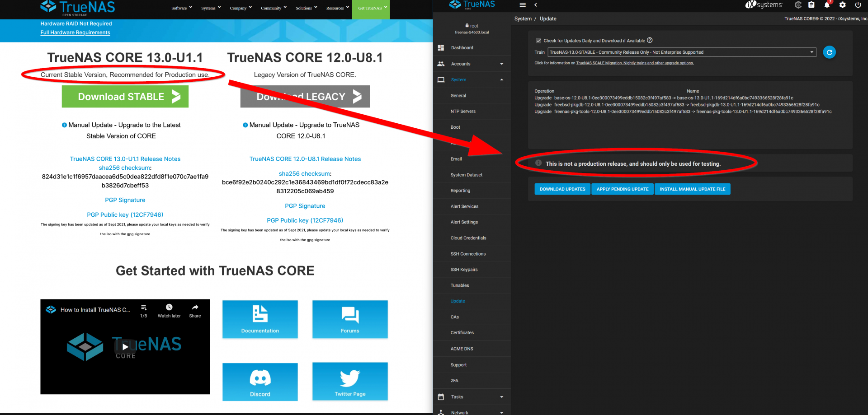This screenshot has width=868, height=415.
Task: Open the Train selection dropdown
Action: pyautogui.click(x=682, y=52)
